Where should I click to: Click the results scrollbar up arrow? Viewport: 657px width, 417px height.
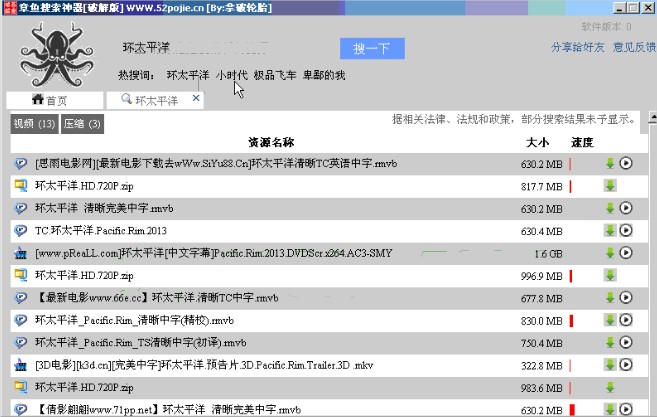point(652,117)
